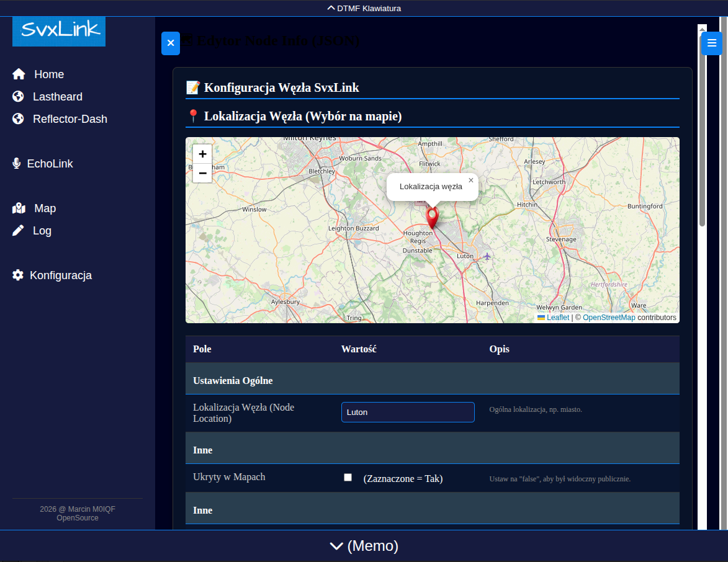728x562 pixels.
Task: Zoom out on the map
Action: click(x=202, y=173)
